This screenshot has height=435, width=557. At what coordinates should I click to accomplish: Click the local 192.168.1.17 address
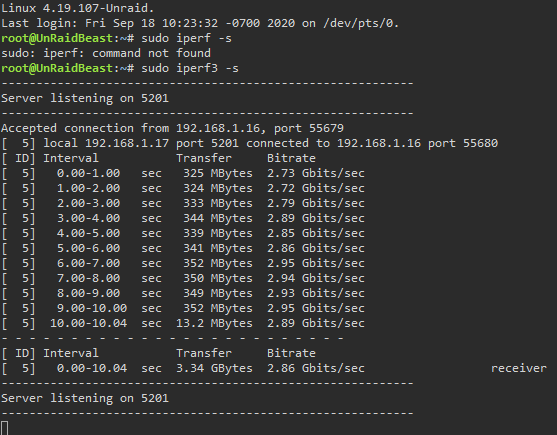coord(106,143)
